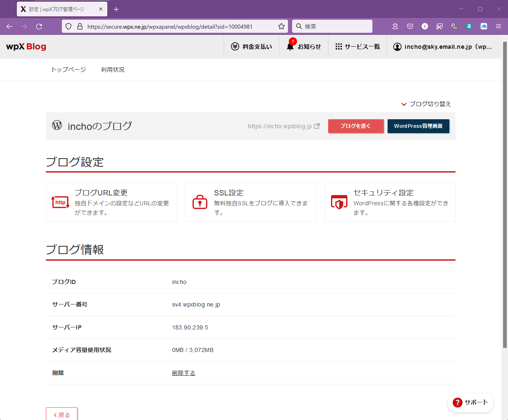Click the Rw extension icon
Viewport: 508px width, 420px height.
click(x=454, y=26)
